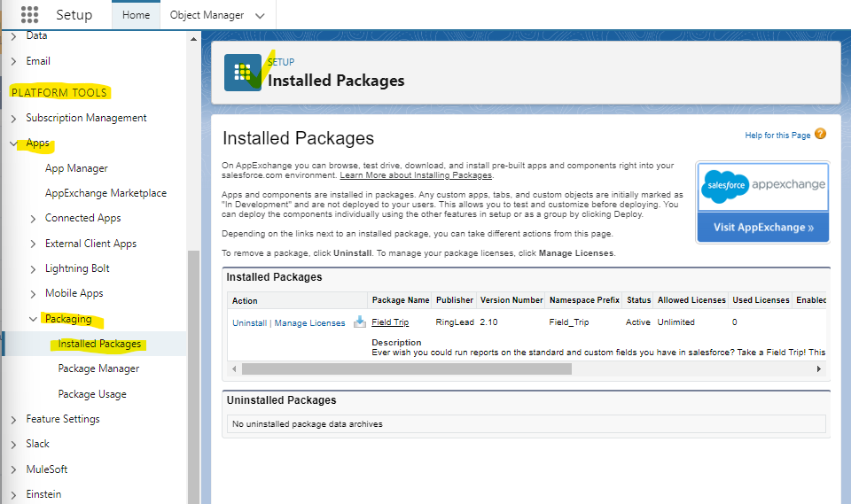Open AppExchange Marketplace in sidebar
Screen dimensions: 851x504
click(105, 193)
